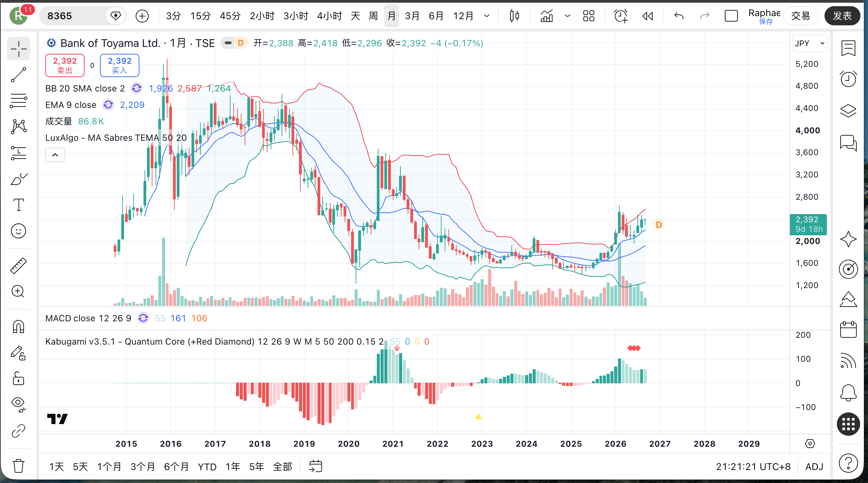Create alert with clock-plus icon

[621, 16]
